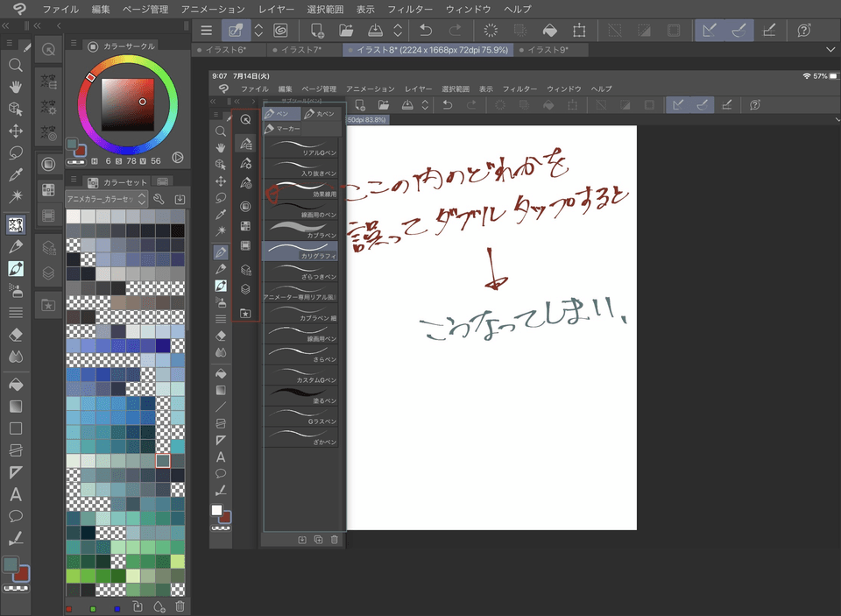Click Undo arrow in top command bar
Viewport: 841px width, 616px height.
tap(426, 31)
